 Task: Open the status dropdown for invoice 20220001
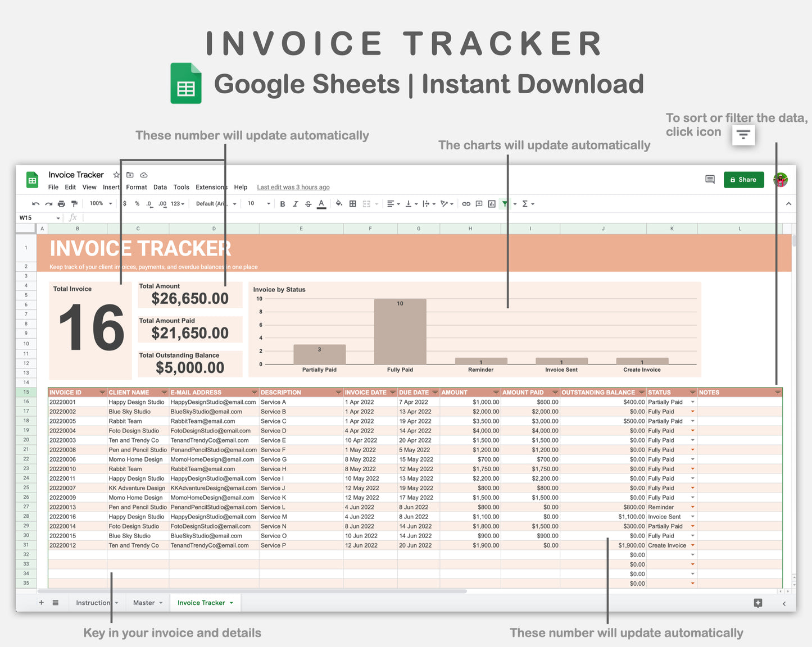click(x=692, y=402)
